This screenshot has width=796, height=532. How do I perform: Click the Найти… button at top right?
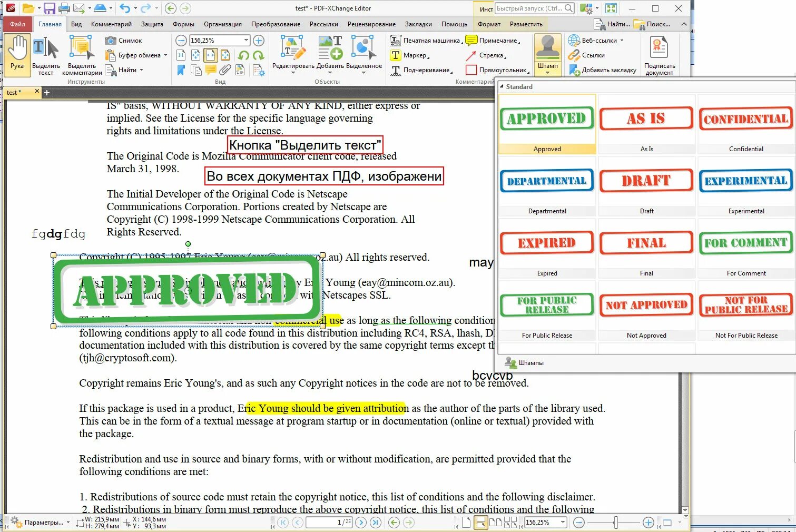click(x=612, y=24)
